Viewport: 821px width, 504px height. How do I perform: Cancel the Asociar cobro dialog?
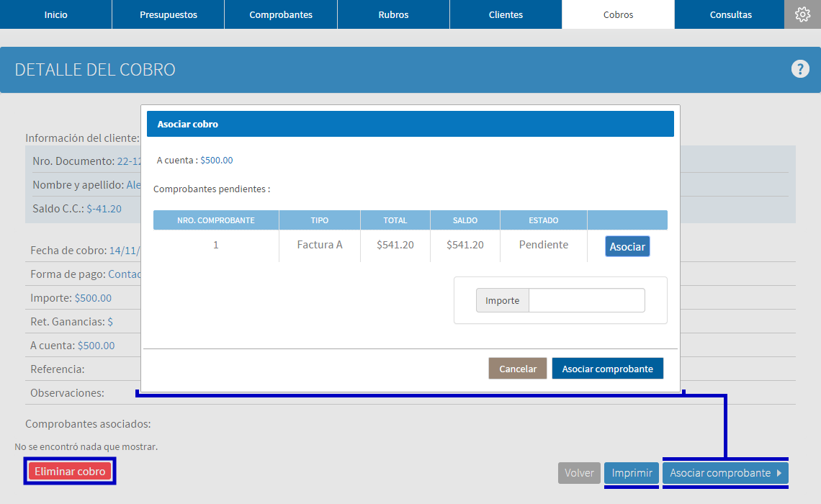click(x=517, y=369)
